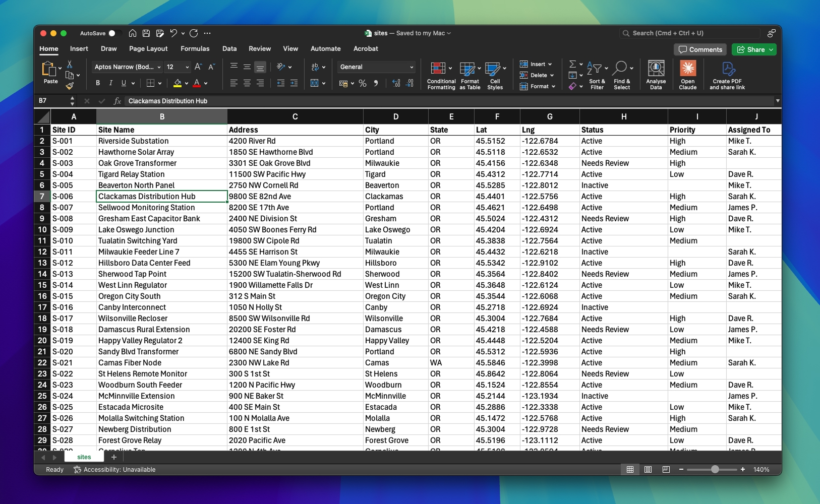Screen dimensions: 820x504
Task: Apply percent number format
Action: [362, 84]
